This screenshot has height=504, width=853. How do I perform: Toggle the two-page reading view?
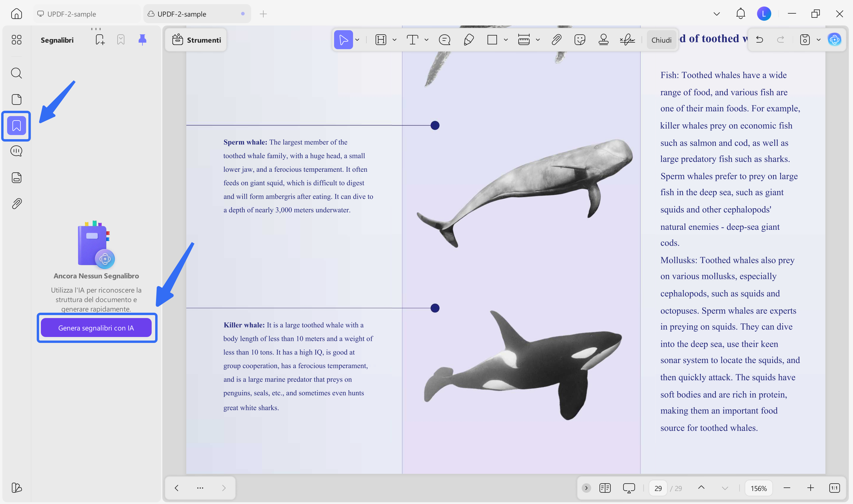(605, 488)
